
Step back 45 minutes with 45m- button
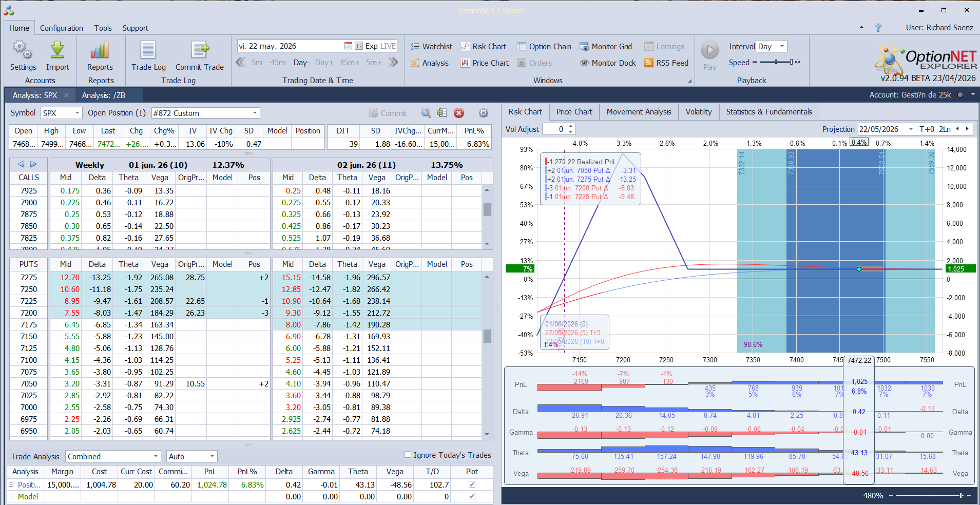[279, 63]
